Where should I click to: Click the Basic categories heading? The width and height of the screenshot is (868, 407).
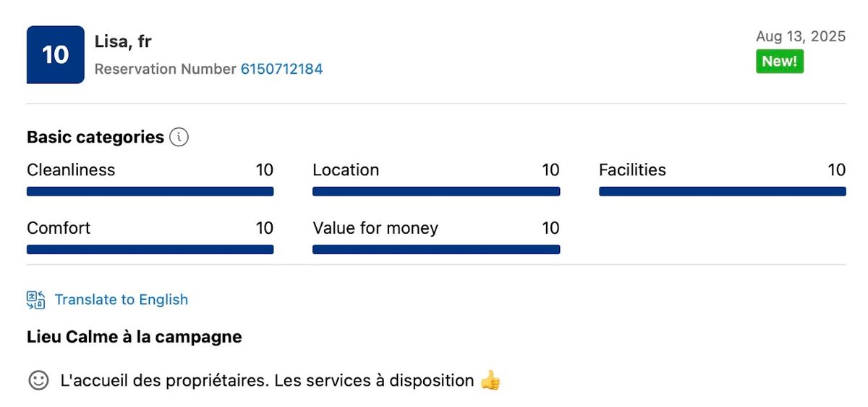95,137
